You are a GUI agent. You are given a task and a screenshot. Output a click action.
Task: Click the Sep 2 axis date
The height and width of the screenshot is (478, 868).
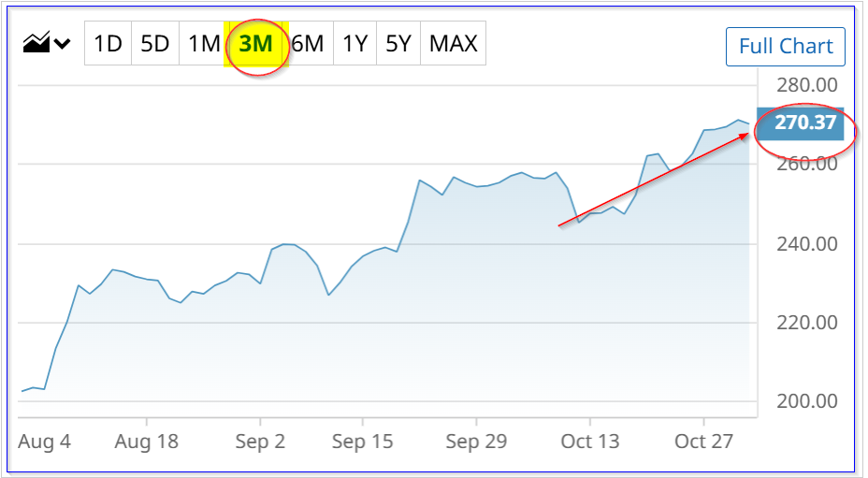coord(260,442)
